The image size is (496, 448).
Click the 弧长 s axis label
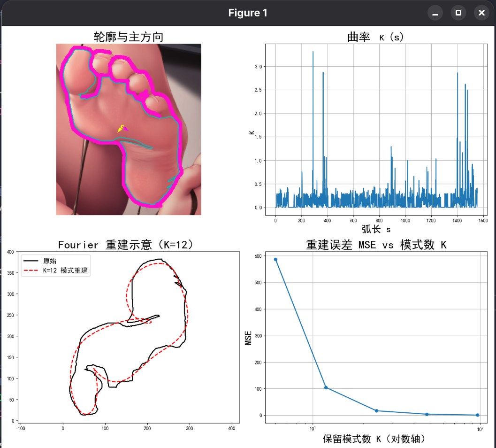376,230
